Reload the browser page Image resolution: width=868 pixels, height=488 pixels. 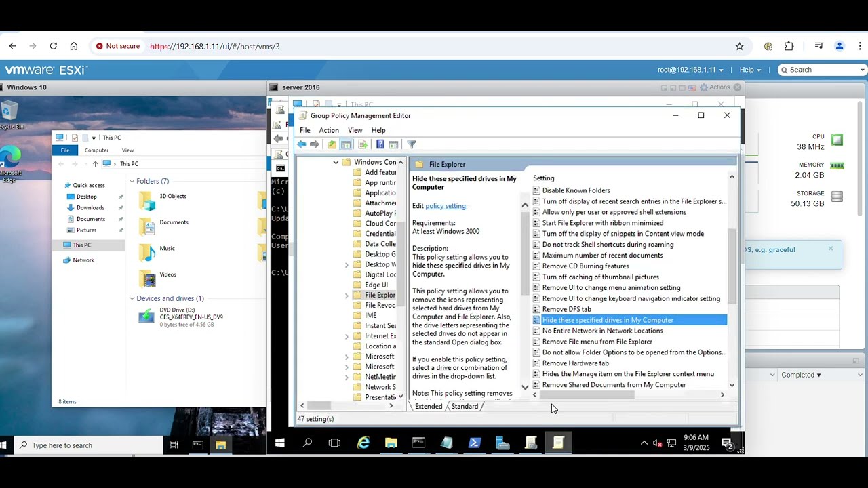coord(53,46)
